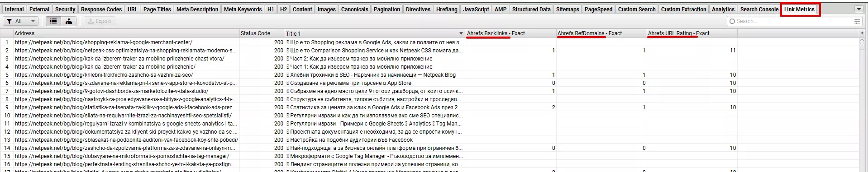Go to the Sitemaps tab
The image size is (868, 172).
[568, 9]
